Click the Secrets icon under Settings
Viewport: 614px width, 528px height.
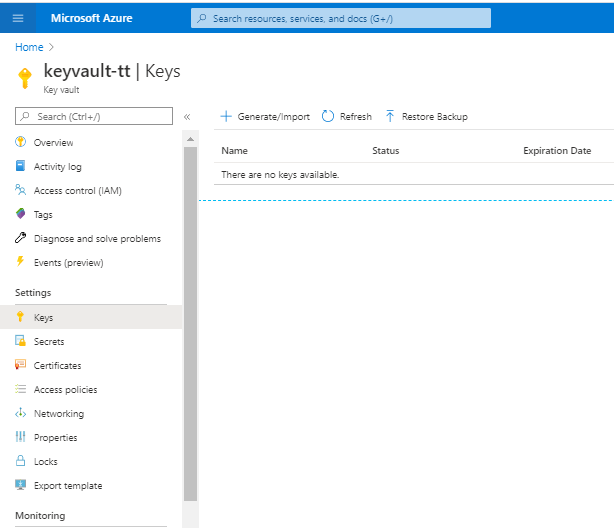tap(20, 342)
